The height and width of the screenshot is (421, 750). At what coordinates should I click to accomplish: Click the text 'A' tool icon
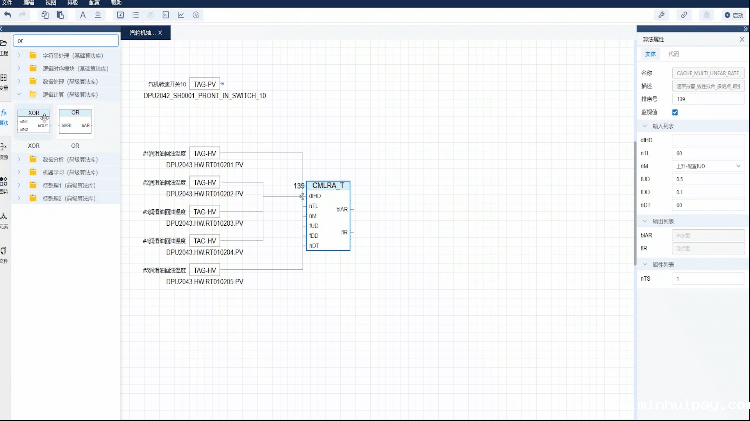point(83,15)
